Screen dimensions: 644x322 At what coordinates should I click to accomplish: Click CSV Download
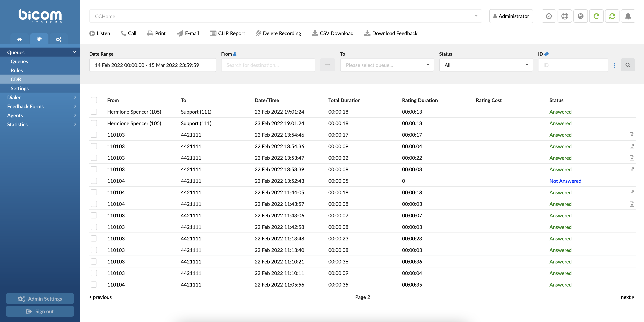332,33
